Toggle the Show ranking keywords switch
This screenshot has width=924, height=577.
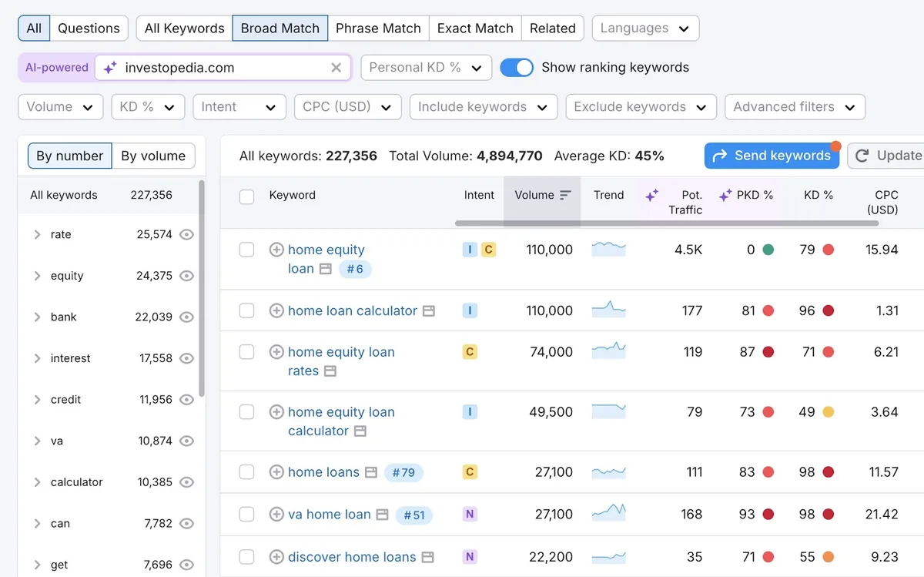(517, 68)
